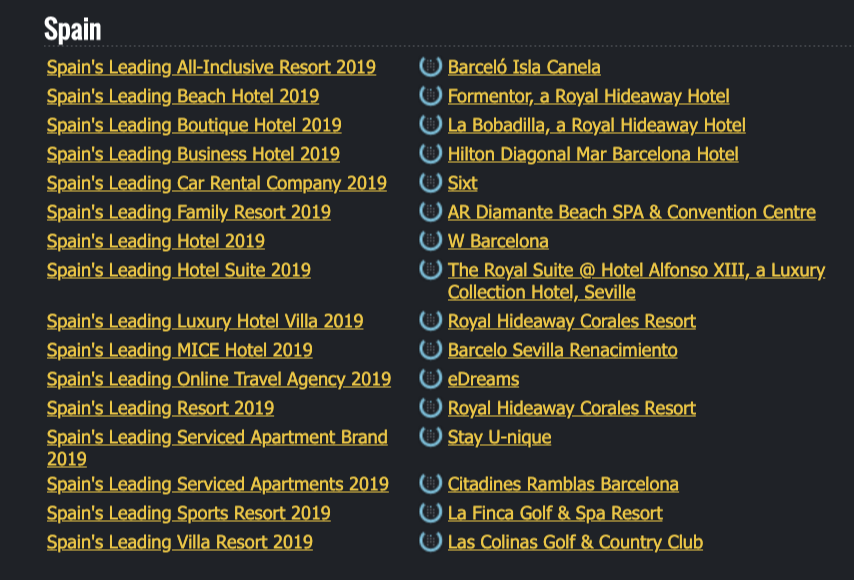Open Spain's Leading Villa Resort 2019 category
This screenshot has height=580, width=854.
(180, 542)
